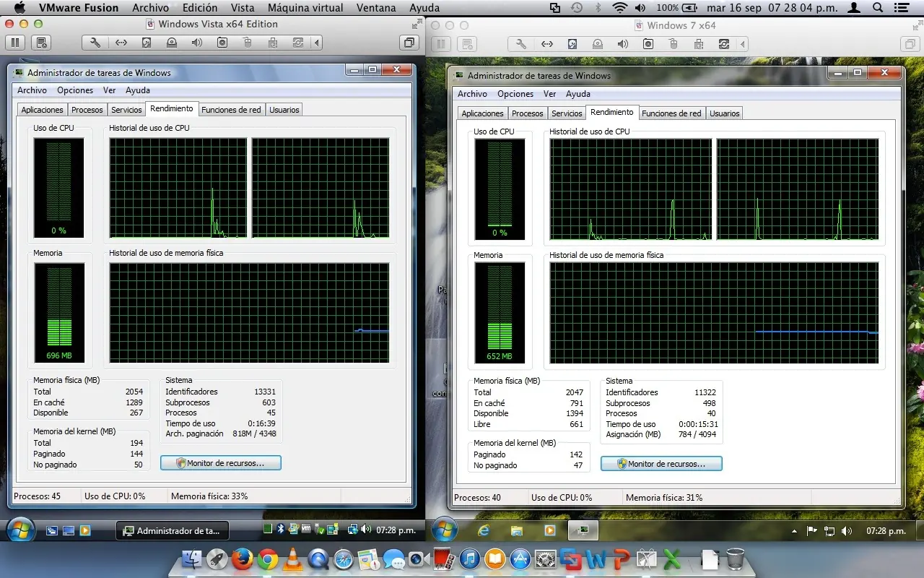This screenshot has height=578, width=924.
Task: Open the Opciones menu in Vista Task Manager
Action: [x=74, y=90]
